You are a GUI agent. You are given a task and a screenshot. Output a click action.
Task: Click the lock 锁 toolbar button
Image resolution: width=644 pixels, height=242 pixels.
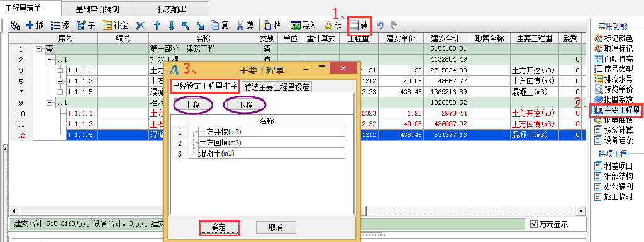pos(333,25)
